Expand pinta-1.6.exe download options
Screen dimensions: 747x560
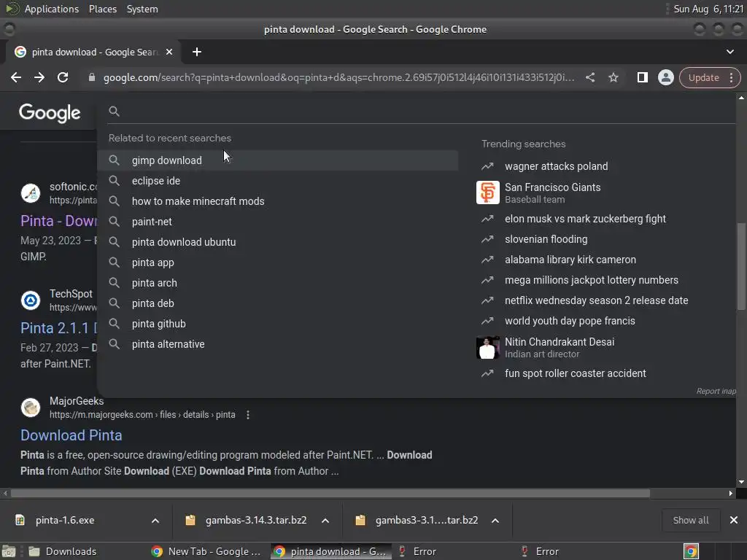[x=155, y=521]
